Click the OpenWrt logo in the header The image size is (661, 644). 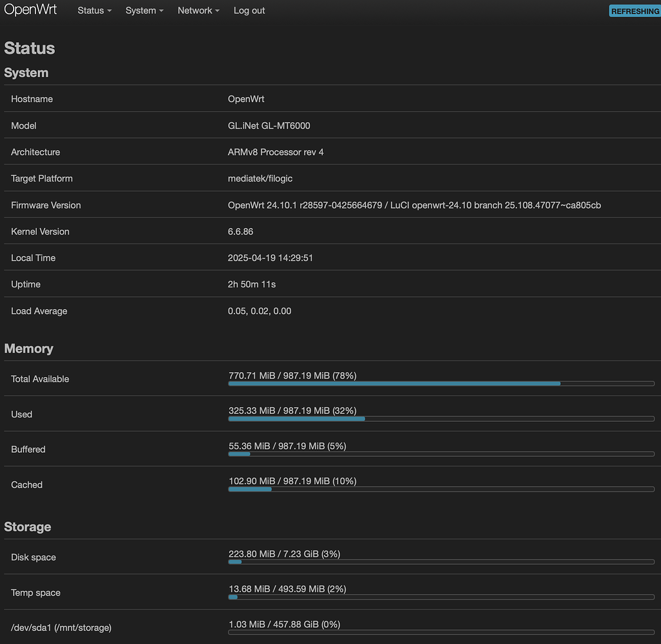[30, 10]
